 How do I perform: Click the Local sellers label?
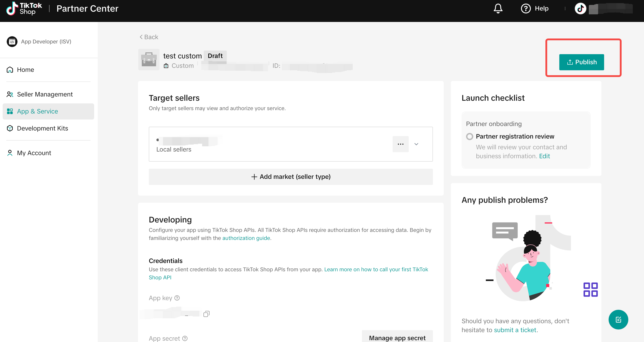point(173,149)
